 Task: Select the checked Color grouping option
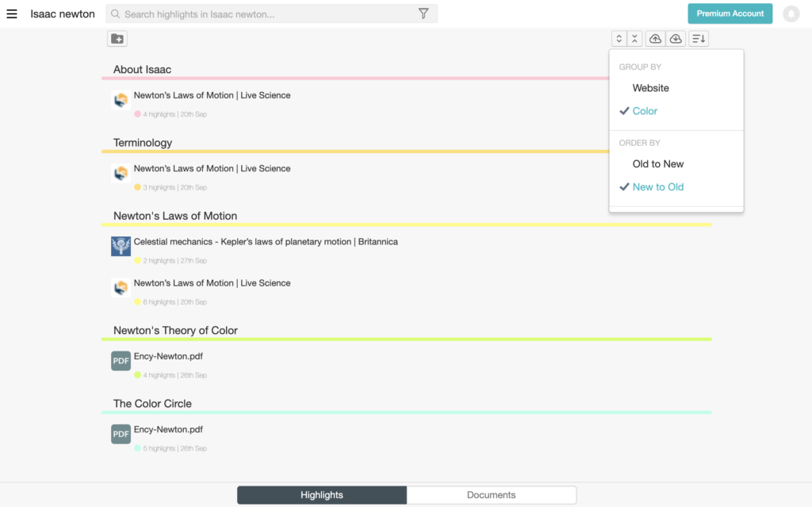(645, 111)
